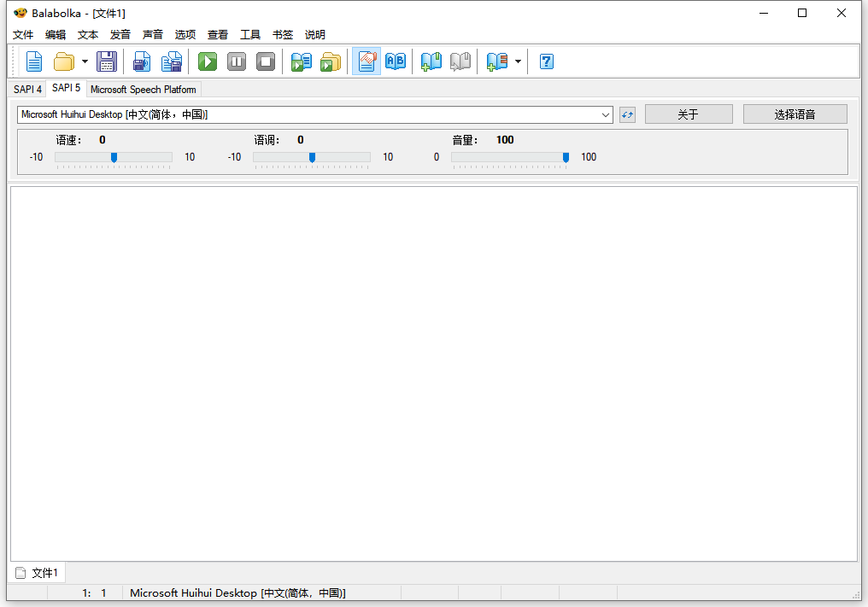Split and convert text to audio files

[x=171, y=61]
